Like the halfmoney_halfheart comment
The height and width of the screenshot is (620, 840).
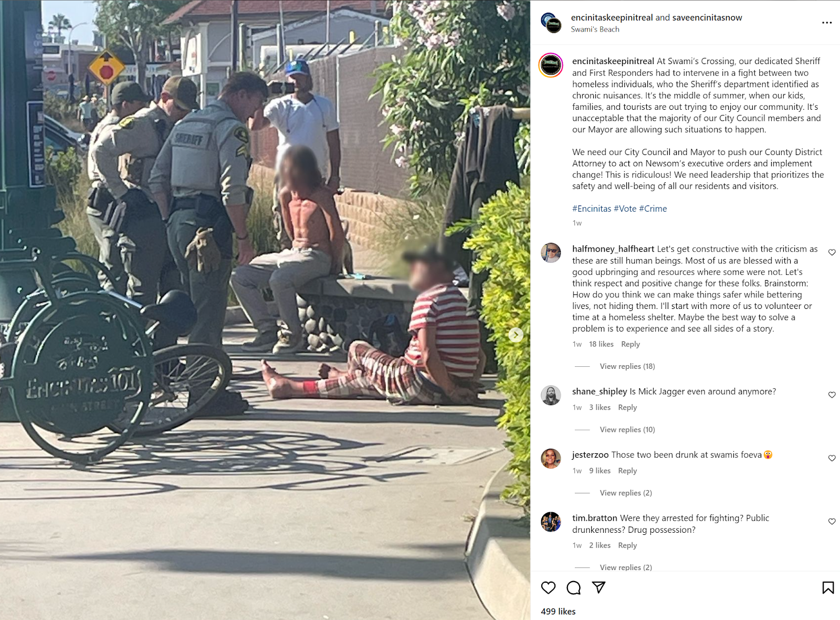point(832,252)
